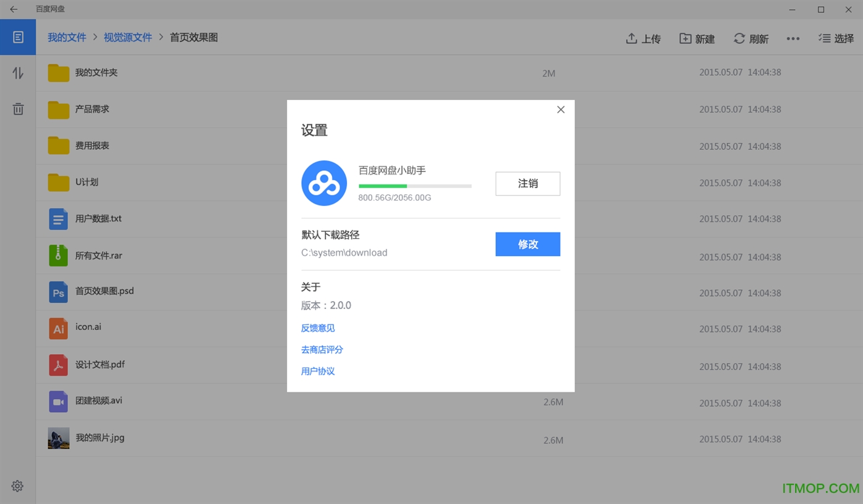This screenshot has width=863, height=504.
Task: Click the 2.6M size of 我的照片.jpg
Action: 553,440
